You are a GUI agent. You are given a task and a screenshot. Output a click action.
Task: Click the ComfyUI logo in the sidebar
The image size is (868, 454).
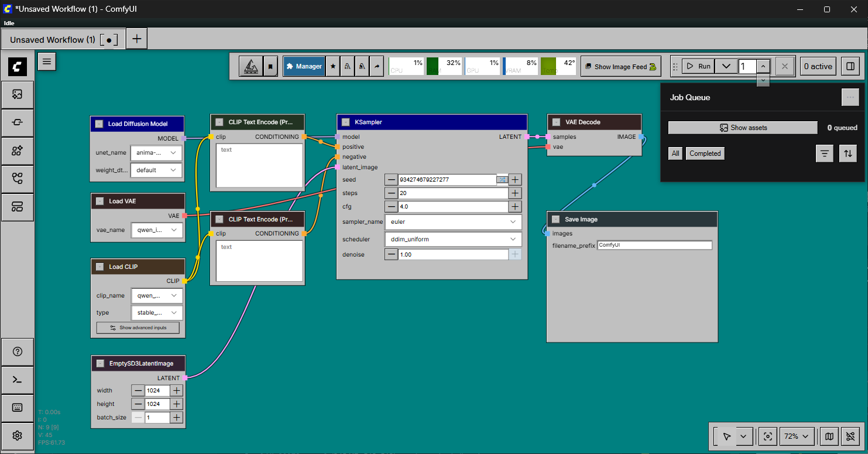click(18, 67)
